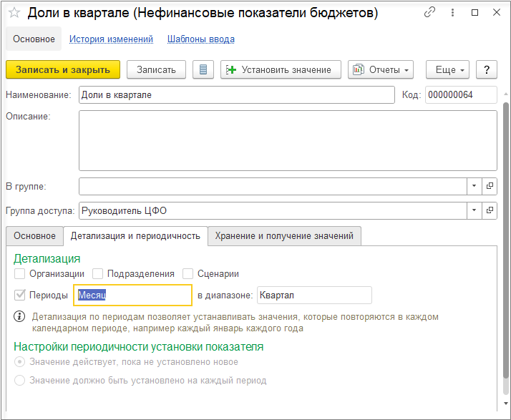Add window to favorites with star icon

[14, 13]
